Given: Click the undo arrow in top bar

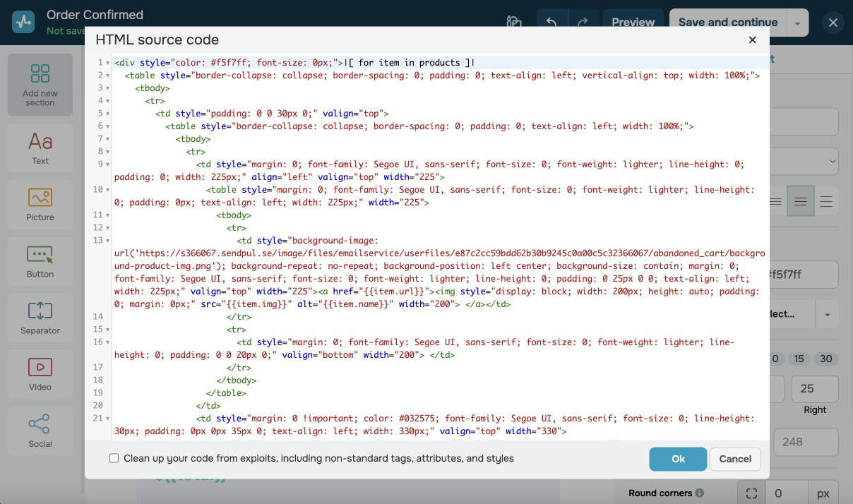Looking at the screenshot, I should coord(551,23).
